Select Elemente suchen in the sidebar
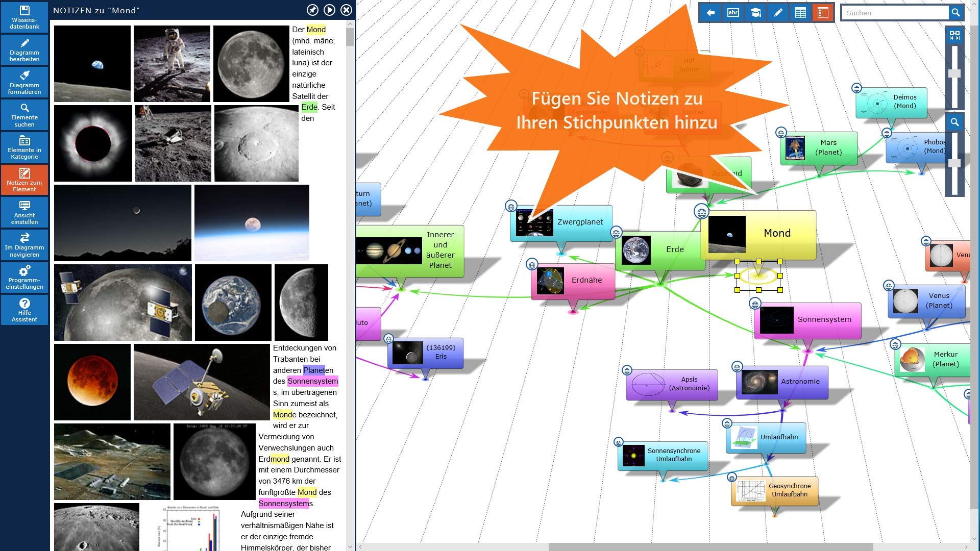Image resolution: width=980 pixels, height=551 pixels. pos(24,114)
